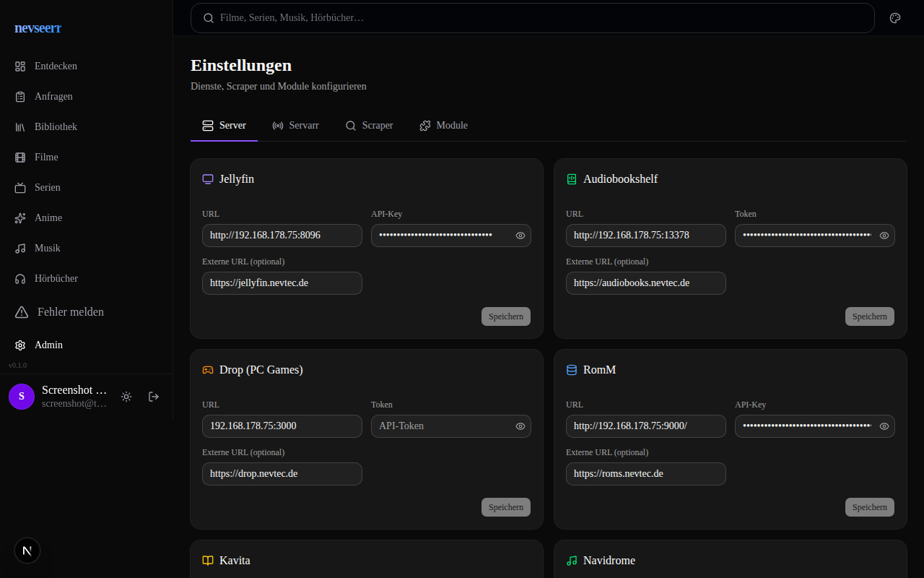
Task: Save the RomM settings with Speichern
Action: pyautogui.click(x=870, y=507)
